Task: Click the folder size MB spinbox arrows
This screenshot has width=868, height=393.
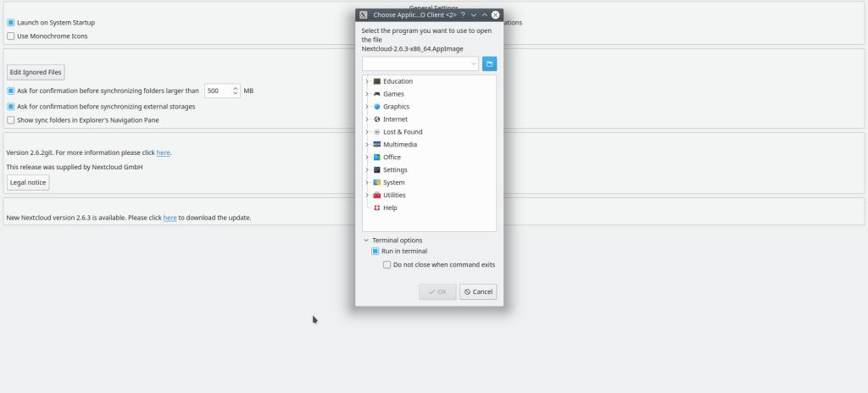Action: coord(236,91)
